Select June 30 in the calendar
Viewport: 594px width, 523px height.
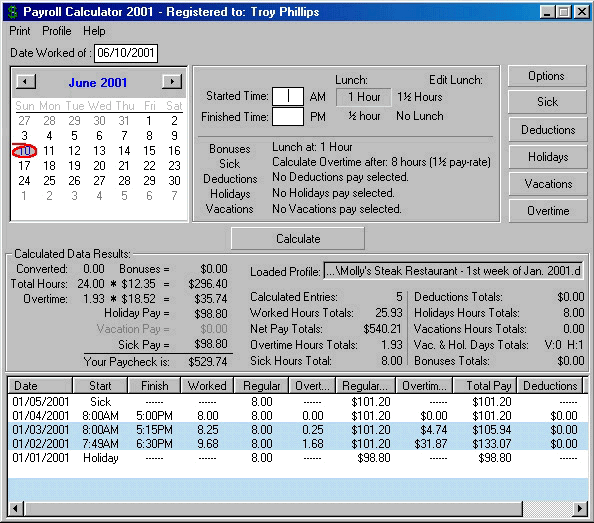[174, 181]
